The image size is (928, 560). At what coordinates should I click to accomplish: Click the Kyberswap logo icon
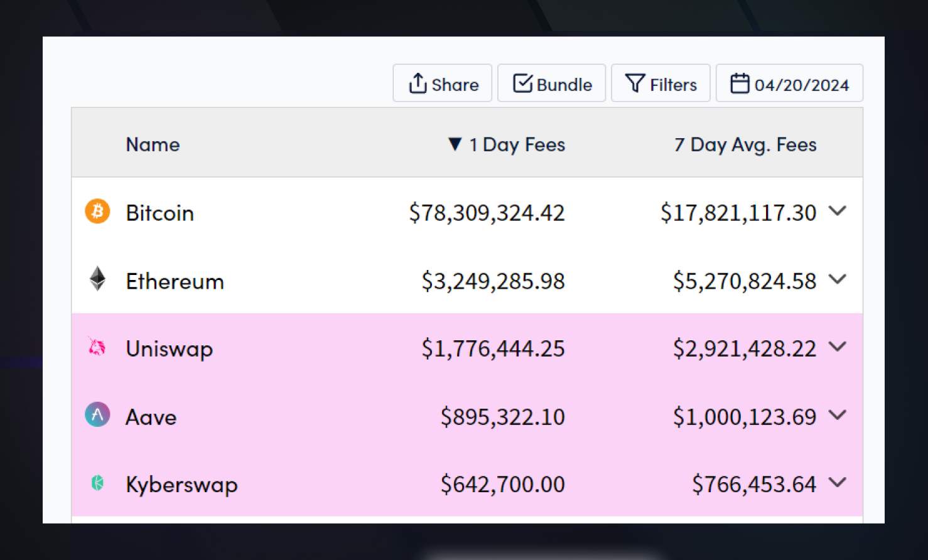[x=97, y=483]
